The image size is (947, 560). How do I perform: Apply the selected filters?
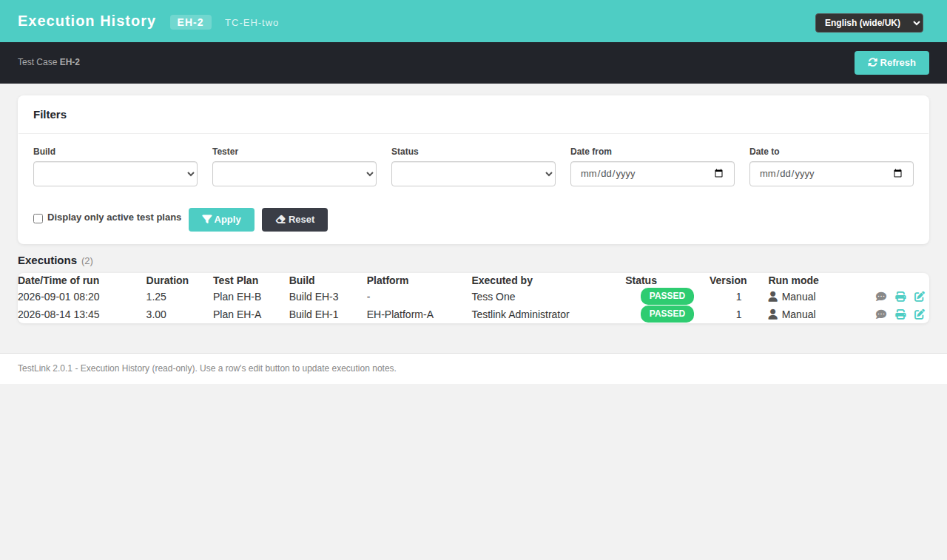(221, 220)
